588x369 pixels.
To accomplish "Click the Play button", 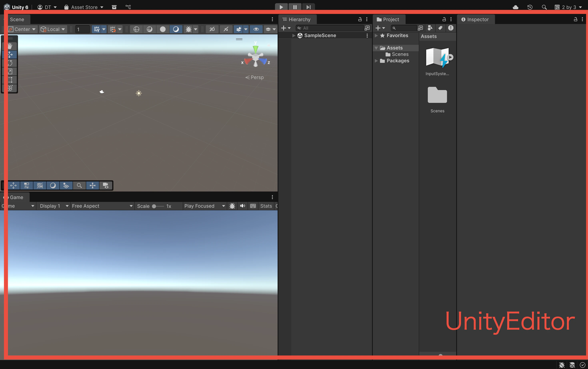I will click(281, 7).
